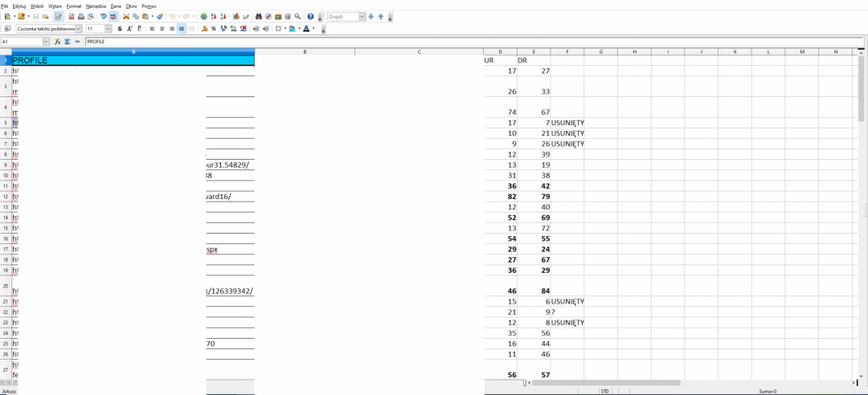The image size is (868, 395).
Task: Open the Format menu
Action: point(74,6)
